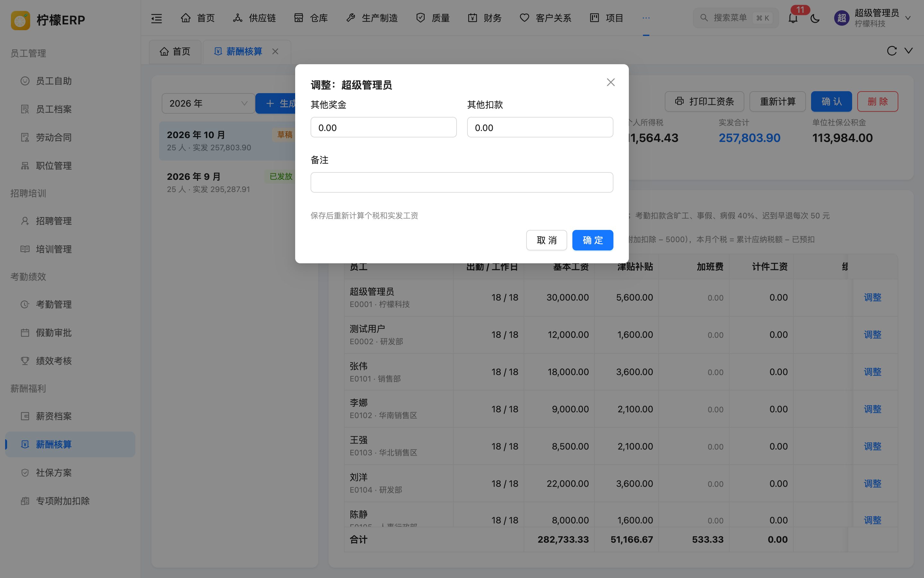Close the 调整 dialog with X
Viewport: 924px width, 578px height.
click(x=611, y=82)
